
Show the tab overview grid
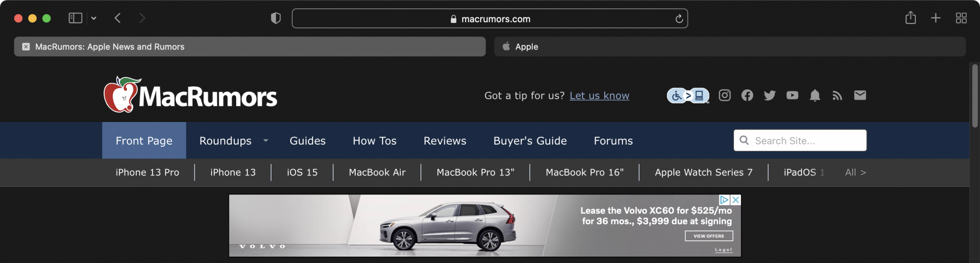tap(961, 18)
